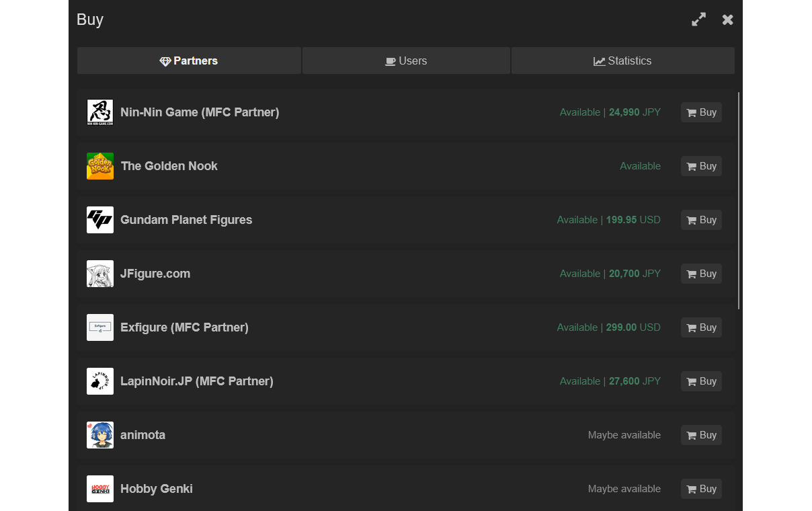
Task: Click the animota avatar logo
Action: (100, 435)
